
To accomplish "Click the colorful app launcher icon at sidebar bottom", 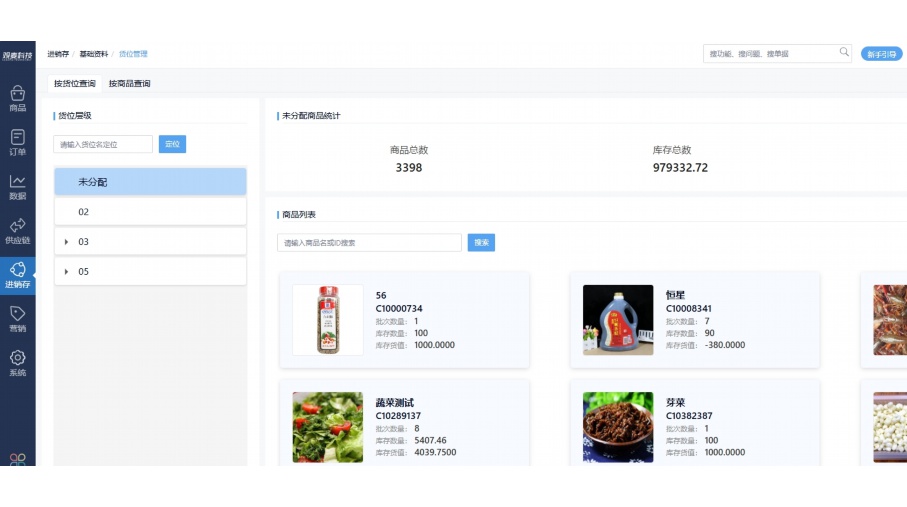I will click(17, 459).
